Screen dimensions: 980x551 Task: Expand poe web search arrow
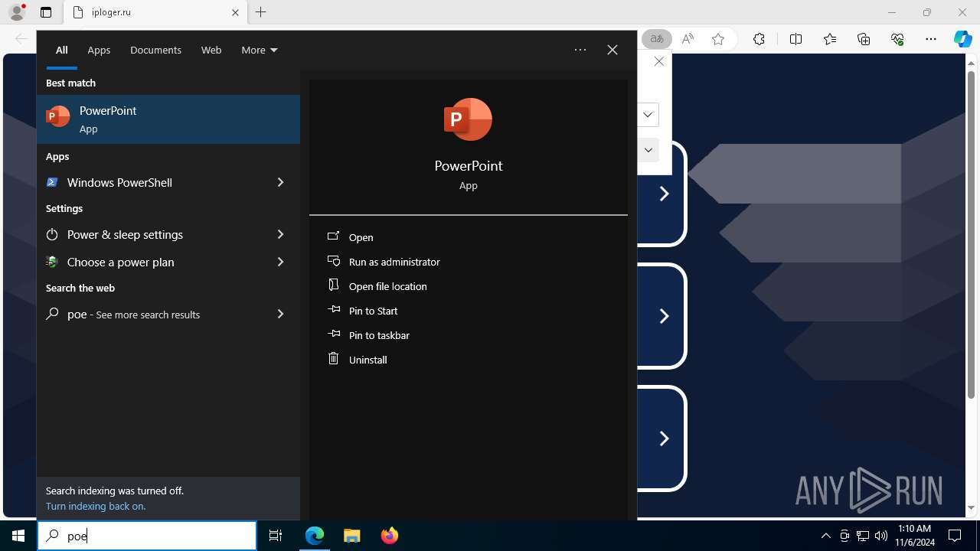tap(280, 314)
